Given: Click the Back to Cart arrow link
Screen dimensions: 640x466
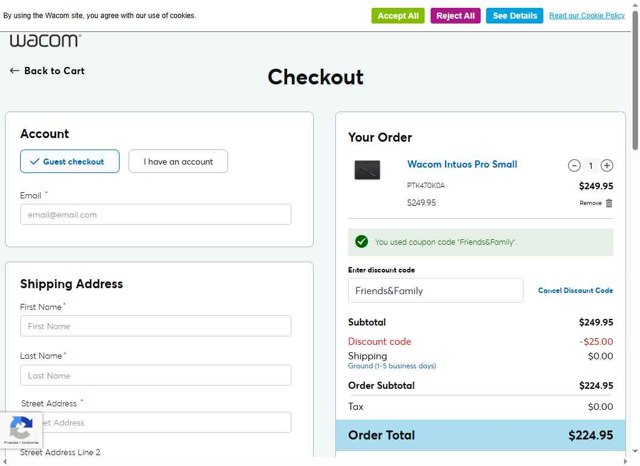Looking at the screenshot, I should click(47, 71).
